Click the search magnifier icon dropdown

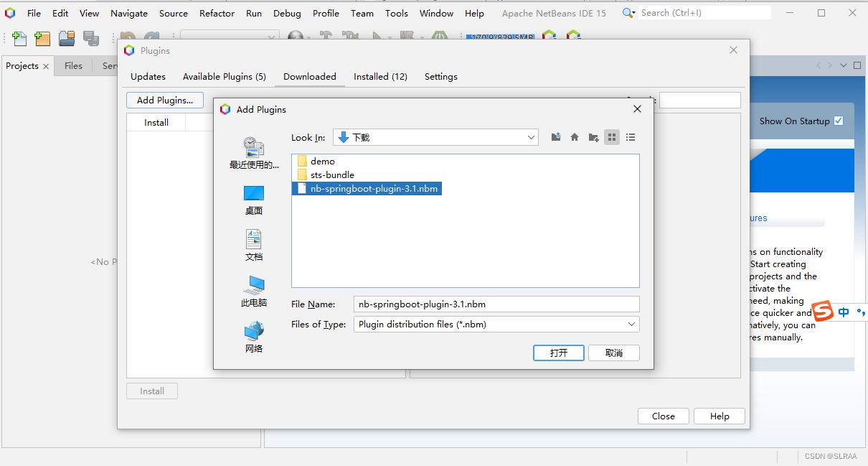point(628,13)
